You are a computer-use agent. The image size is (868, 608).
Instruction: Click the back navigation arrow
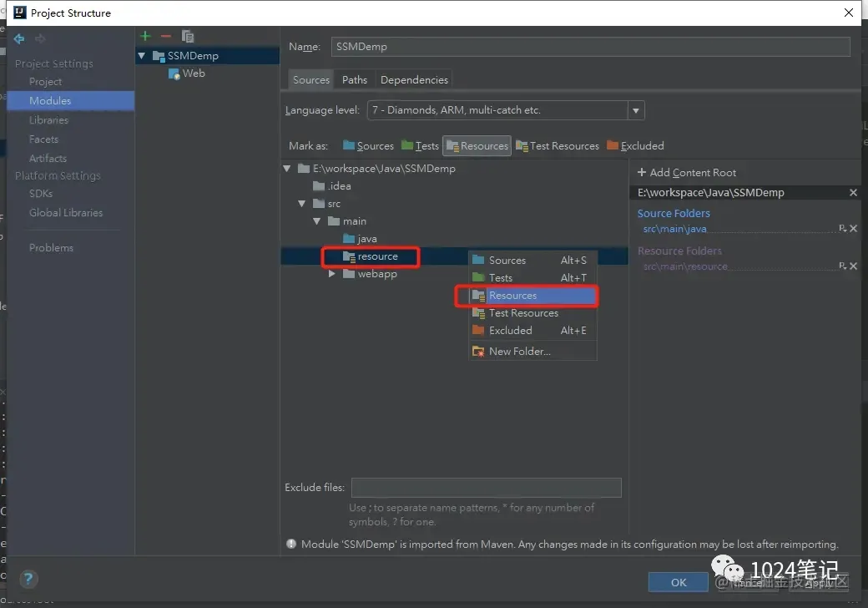[x=19, y=38]
